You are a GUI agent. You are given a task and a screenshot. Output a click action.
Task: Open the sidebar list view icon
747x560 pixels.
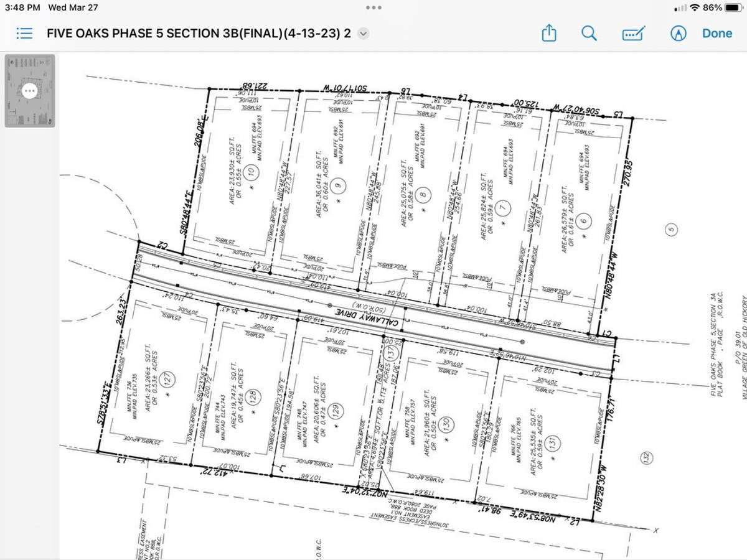pos(24,33)
